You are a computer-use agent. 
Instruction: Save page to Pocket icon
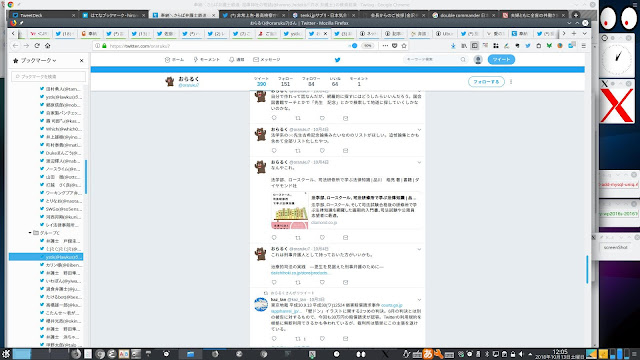395,46
